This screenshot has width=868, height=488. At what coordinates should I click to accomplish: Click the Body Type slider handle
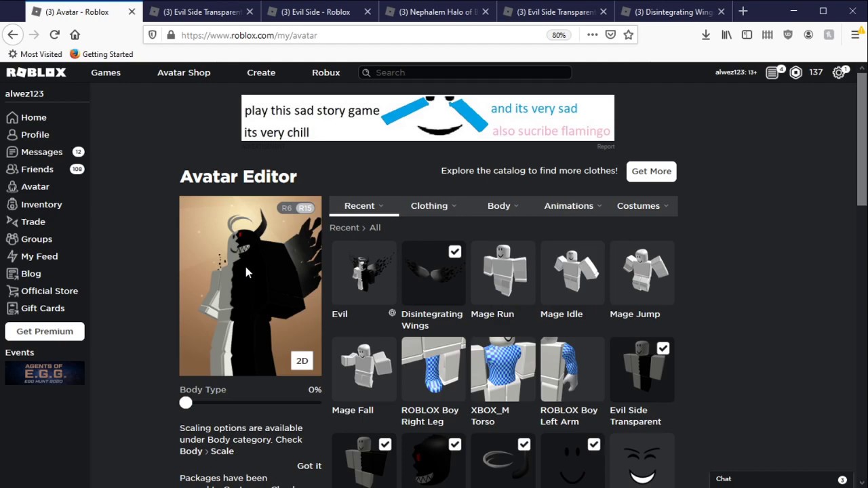coord(186,403)
